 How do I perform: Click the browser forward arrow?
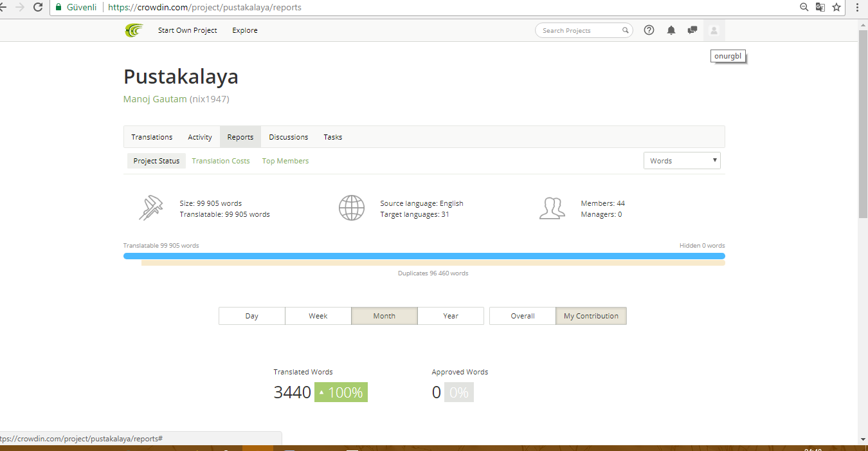pos(19,7)
